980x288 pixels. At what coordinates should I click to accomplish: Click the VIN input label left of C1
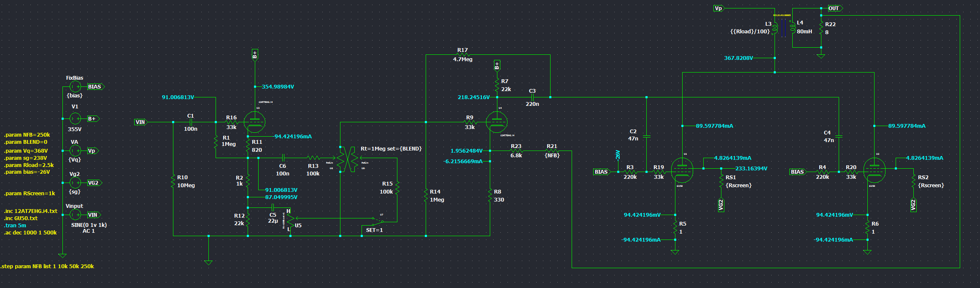pos(140,122)
